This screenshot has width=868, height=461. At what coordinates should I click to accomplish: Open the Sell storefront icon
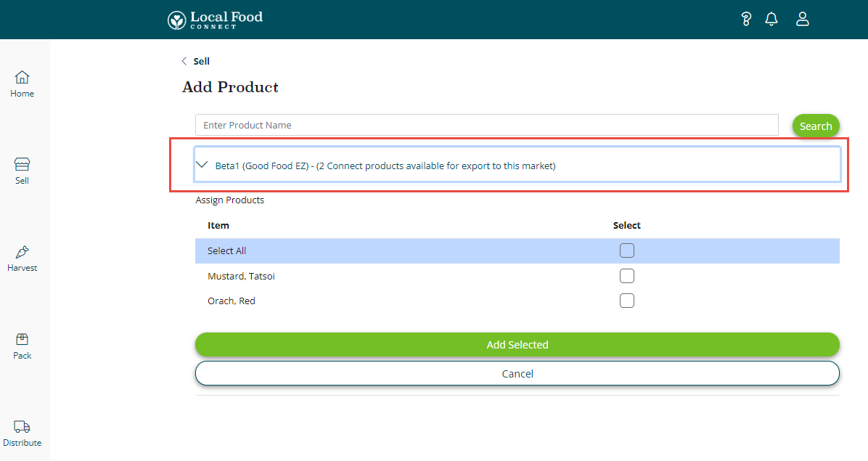tap(22, 165)
